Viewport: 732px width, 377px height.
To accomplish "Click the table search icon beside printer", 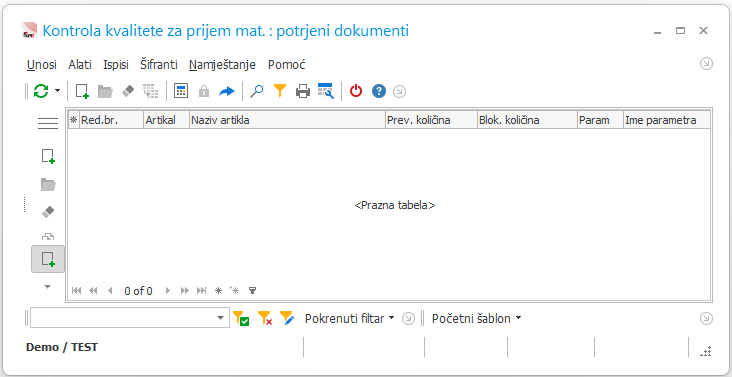I will tap(326, 91).
